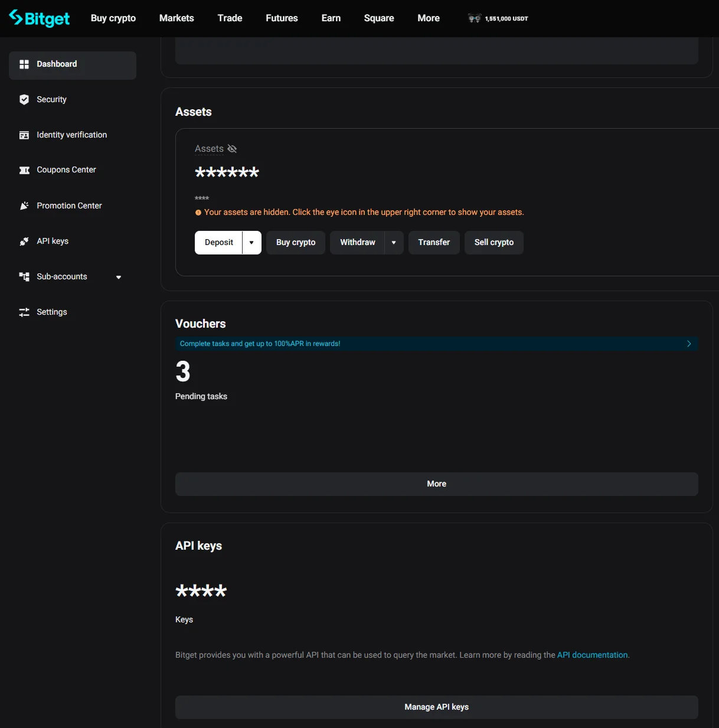The image size is (719, 728).
Task: Open Settings via the sliders icon
Action: click(24, 312)
